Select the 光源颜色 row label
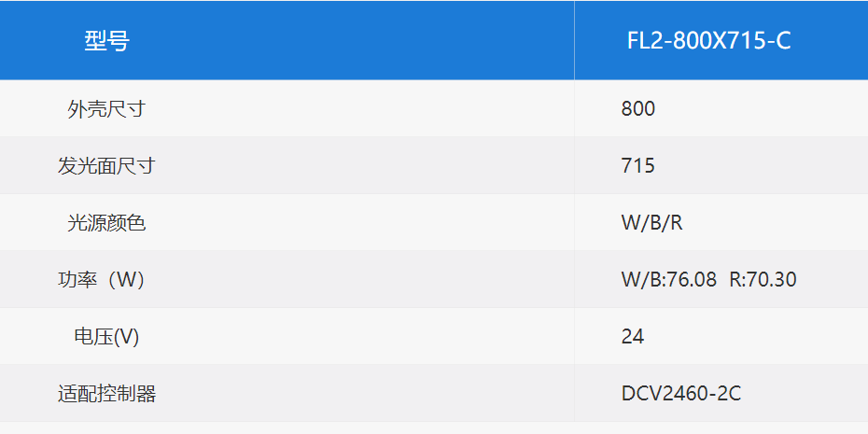Viewport: 868px width, 434px height. pyautogui.click(x=106, y=222)
